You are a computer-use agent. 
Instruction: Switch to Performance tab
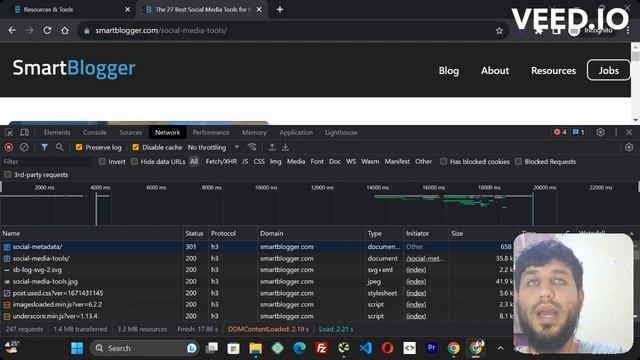point(211,132)
